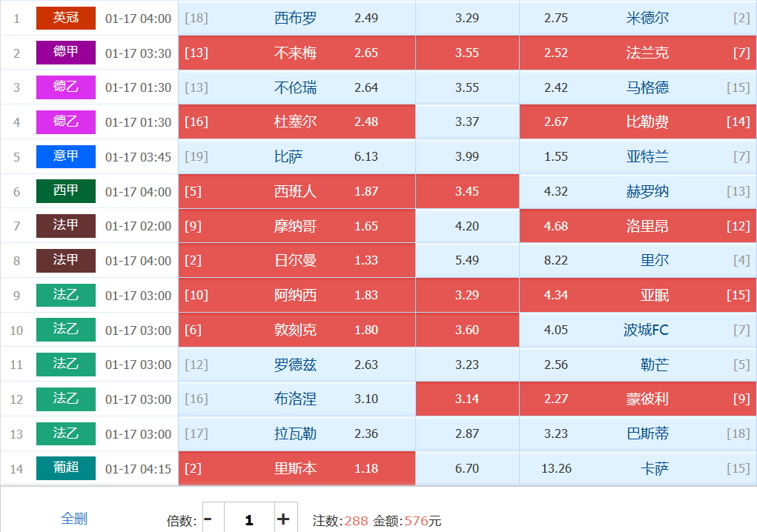Viewport: 757px width, 532px height.
Task: Click the 意甲 league badge
Action: coord(66,156)
